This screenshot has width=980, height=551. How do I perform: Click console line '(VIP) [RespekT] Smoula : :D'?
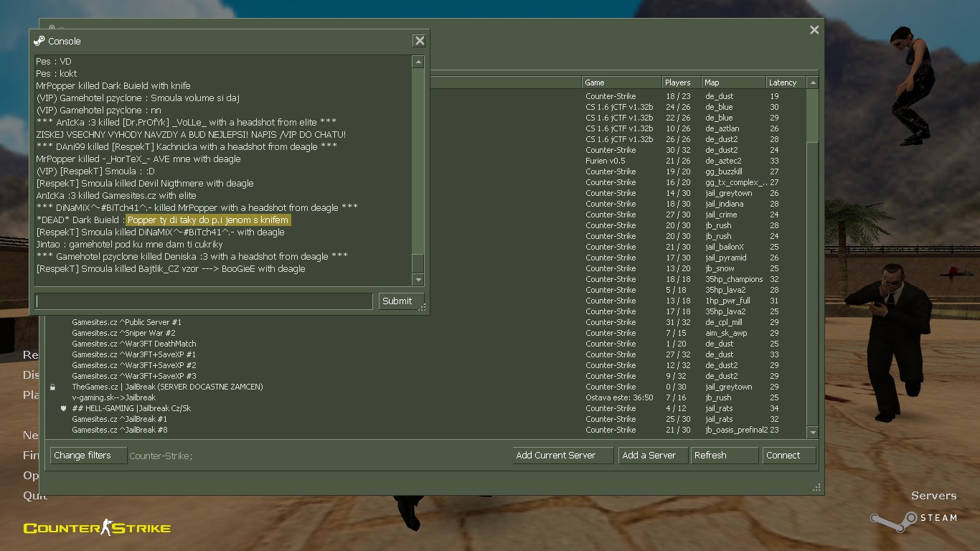95,171
